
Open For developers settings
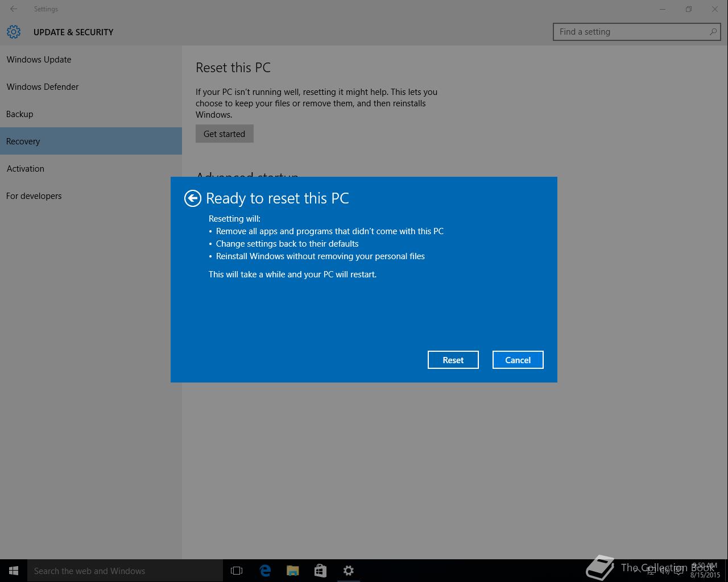91,196
